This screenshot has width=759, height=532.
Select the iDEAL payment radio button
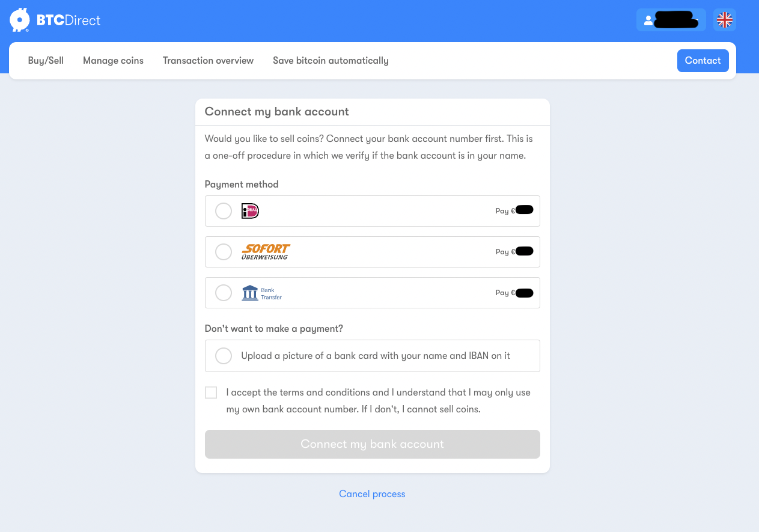pyautogui.click(x=224, y=211)
